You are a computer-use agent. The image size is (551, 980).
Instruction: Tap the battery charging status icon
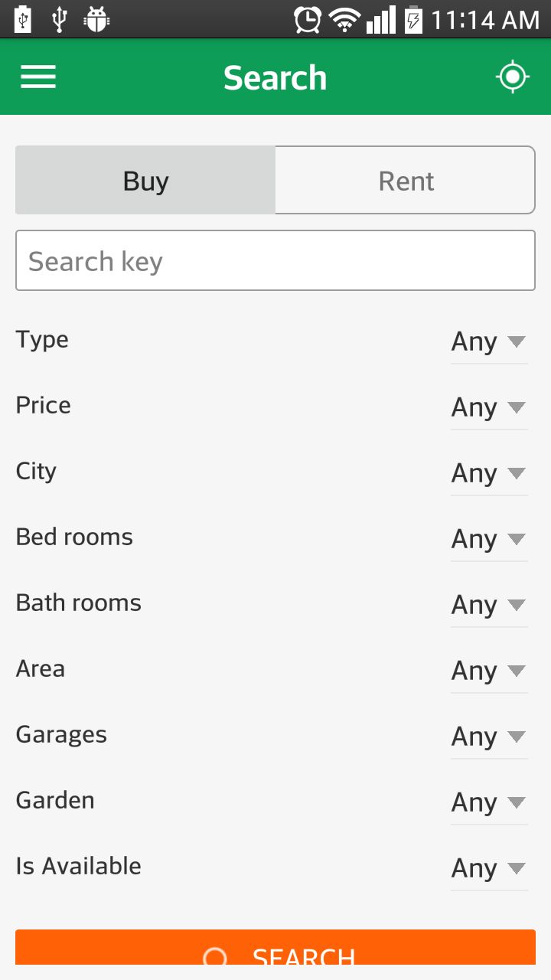point(413,19)
